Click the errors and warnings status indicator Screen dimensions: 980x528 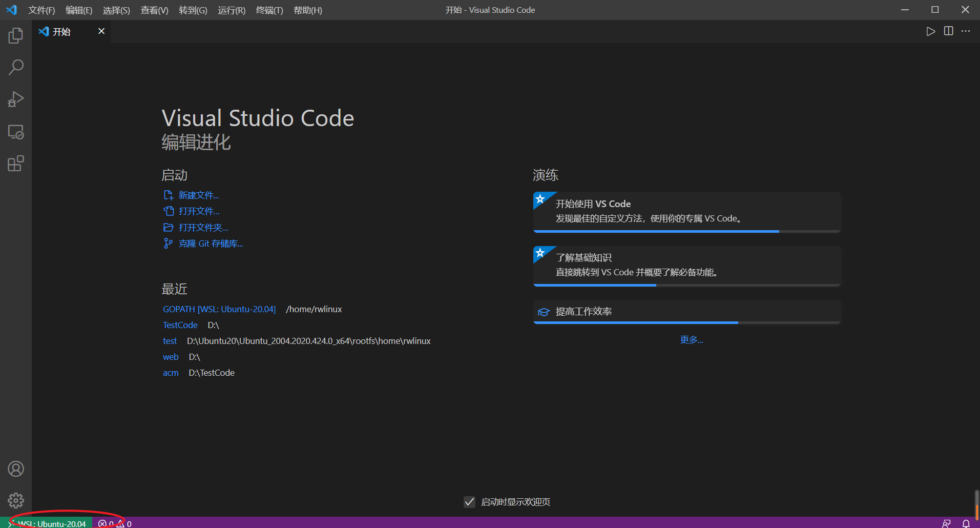[x=115, y=523]
